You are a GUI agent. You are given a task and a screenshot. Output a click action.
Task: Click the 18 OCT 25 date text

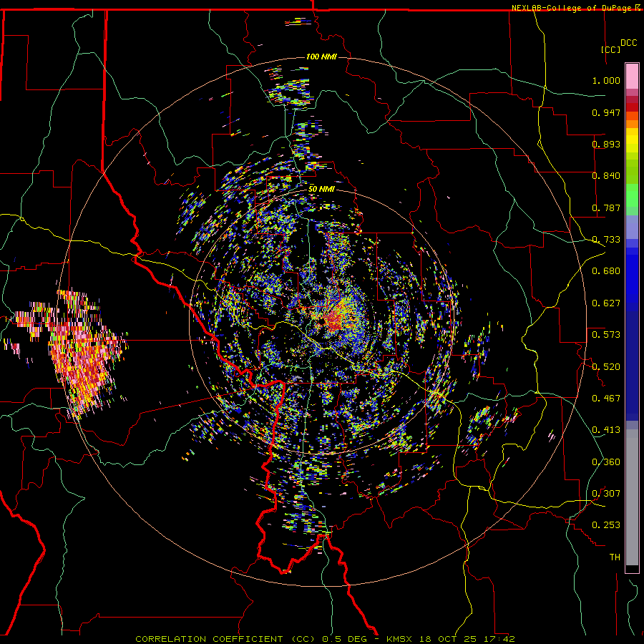pos(447,639)
